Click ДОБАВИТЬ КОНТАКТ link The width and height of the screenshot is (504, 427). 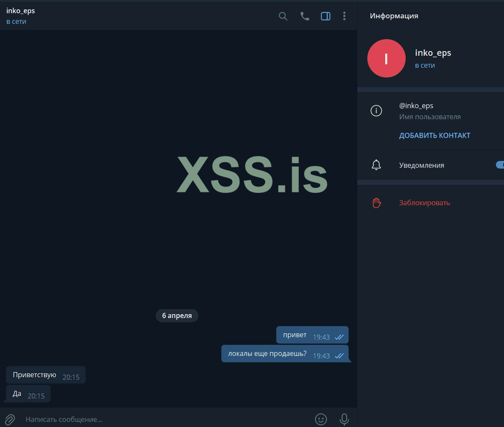(435, 136)
